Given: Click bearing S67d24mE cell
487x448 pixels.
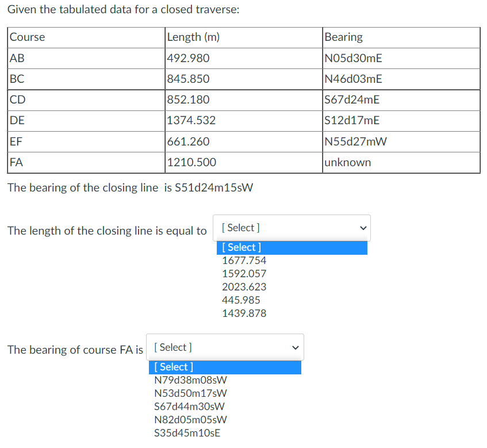Looking at the screenshot, I should [x=401, y=100].
